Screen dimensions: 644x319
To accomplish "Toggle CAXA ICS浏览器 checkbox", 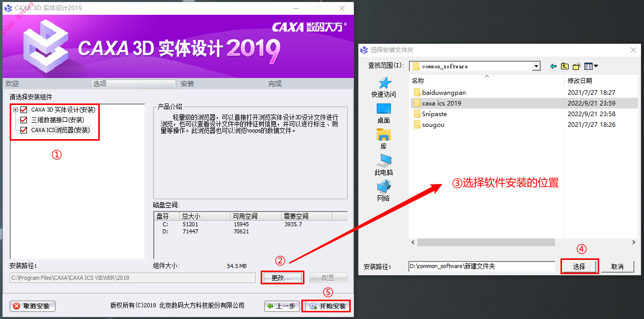I will pyautogui.click(x=23, y=130).
